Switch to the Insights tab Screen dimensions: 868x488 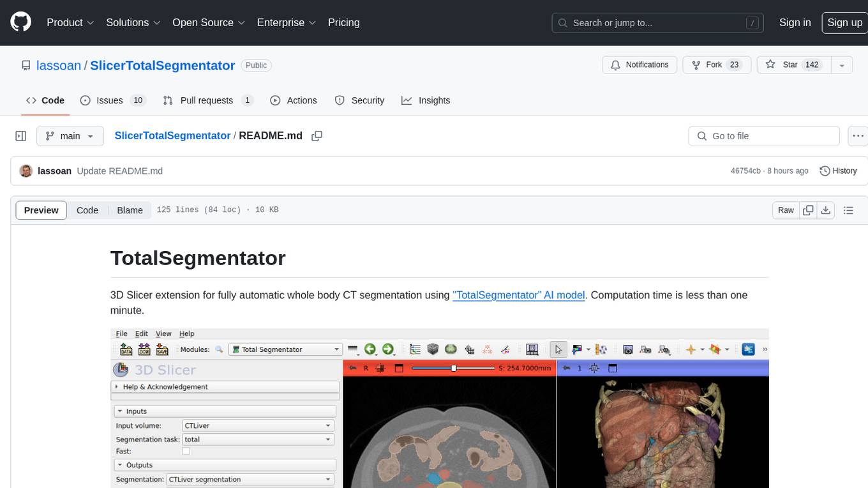[x=426, y=100]
